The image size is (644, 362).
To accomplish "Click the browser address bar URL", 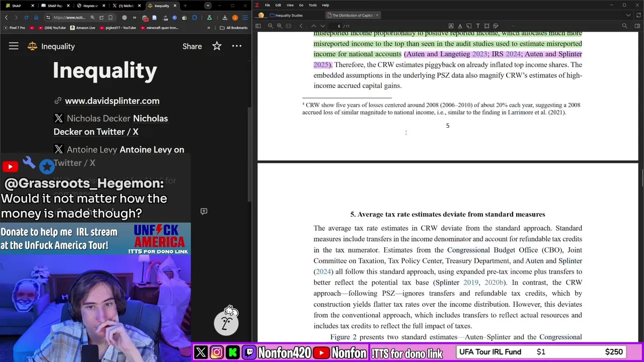I will [69, 18].
